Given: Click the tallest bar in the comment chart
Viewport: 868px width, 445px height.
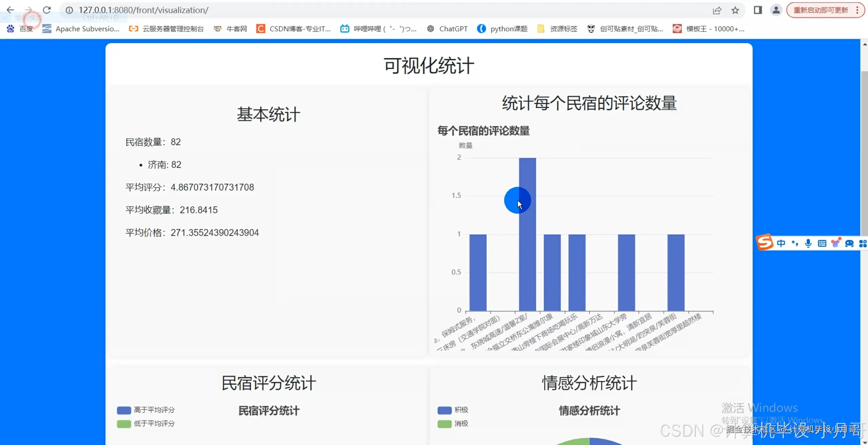Looking at the screenshot, I should click(x=527, y=234).
